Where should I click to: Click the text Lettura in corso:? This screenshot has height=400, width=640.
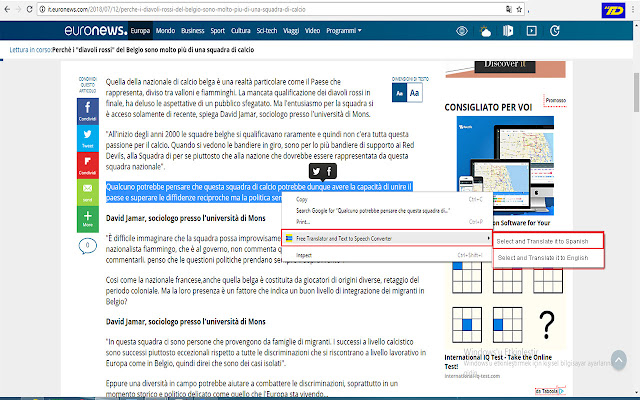pyautogui.click(x=31, y=50)
